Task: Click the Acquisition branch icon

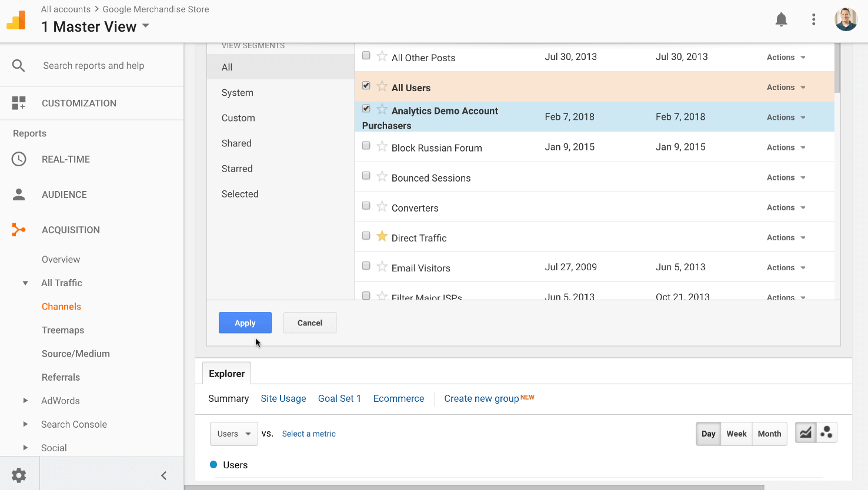Action: (x=19, y=230)
